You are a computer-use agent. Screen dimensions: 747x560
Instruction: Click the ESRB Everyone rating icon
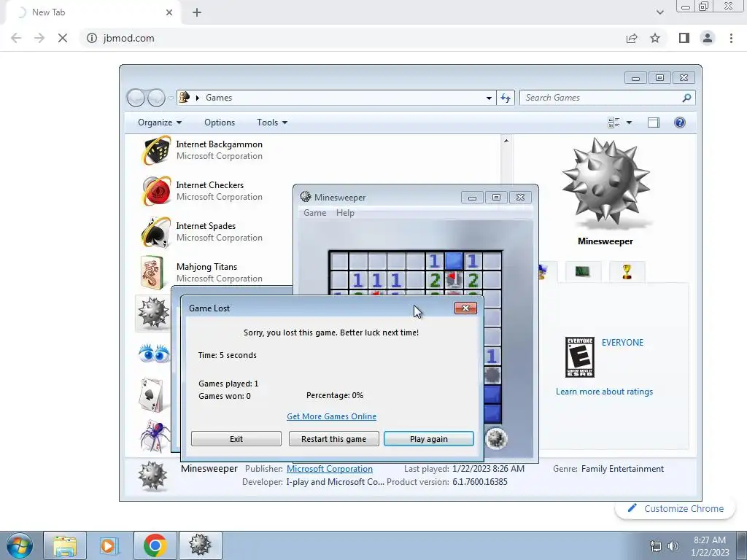[580, 357]
